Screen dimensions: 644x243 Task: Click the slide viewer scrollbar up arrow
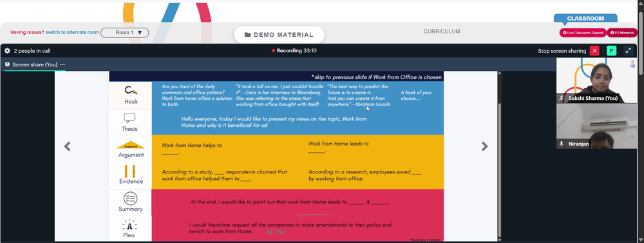pos(500,73)
